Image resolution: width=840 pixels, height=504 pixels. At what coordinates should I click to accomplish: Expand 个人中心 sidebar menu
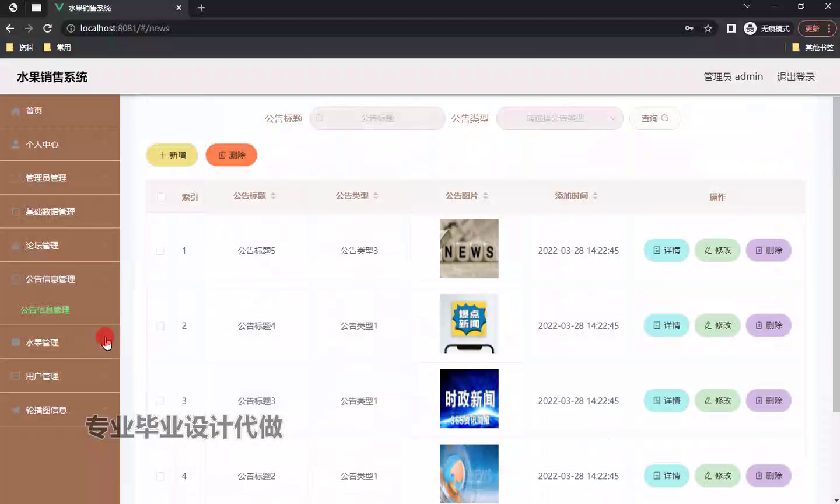coord(60,144)
